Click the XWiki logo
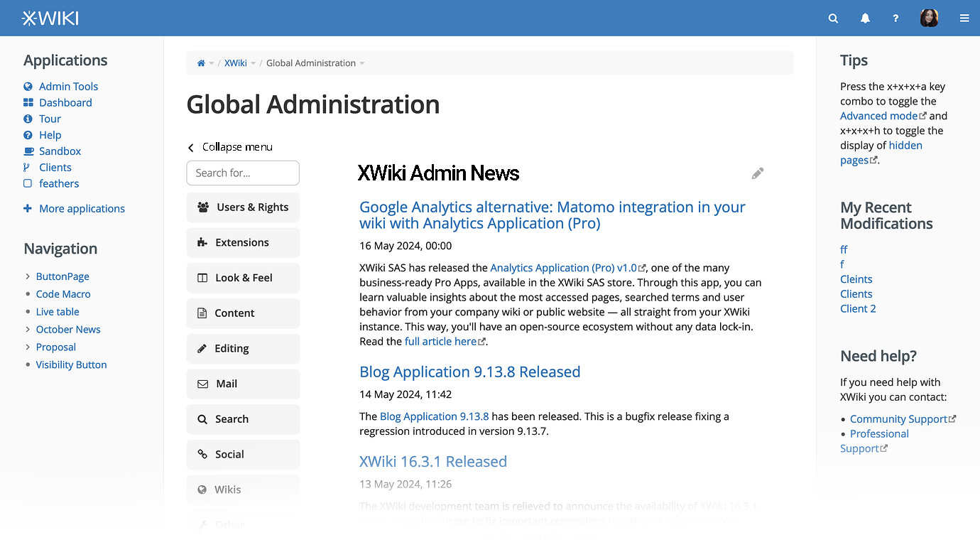Viewport: 980px width, 557px height. pos(50,18)
